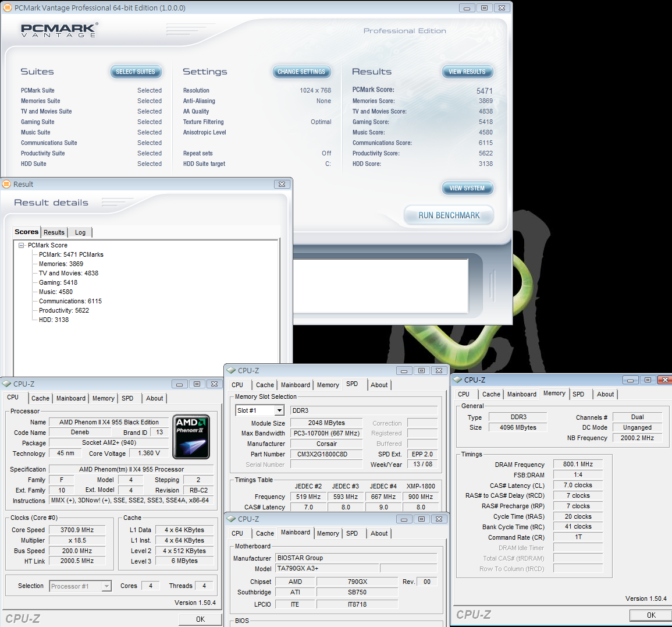672x627 pixels.
Task: Minimize the CPU-Z Mainboard window
Action: (404, 519)
